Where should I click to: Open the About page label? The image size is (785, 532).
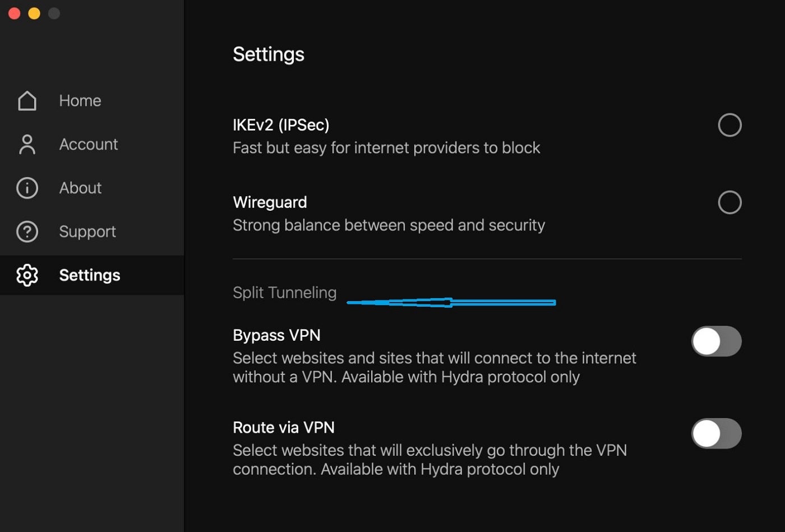[80, 188]
